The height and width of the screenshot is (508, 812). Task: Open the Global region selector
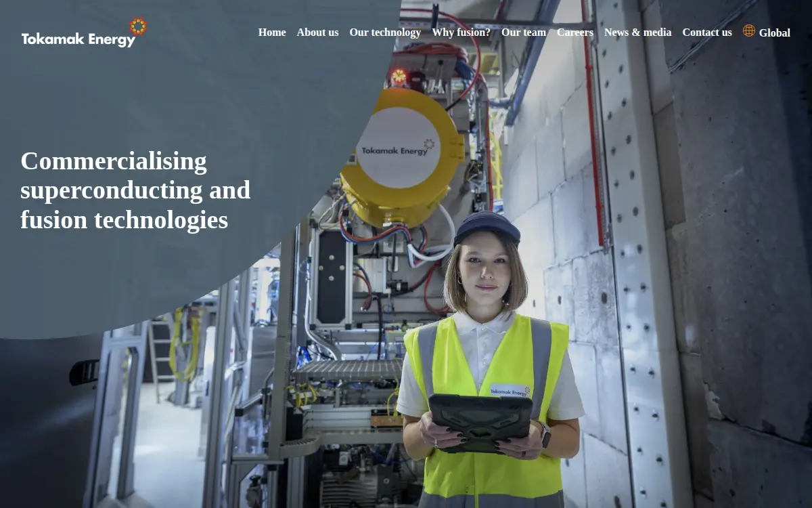(774, 33)
